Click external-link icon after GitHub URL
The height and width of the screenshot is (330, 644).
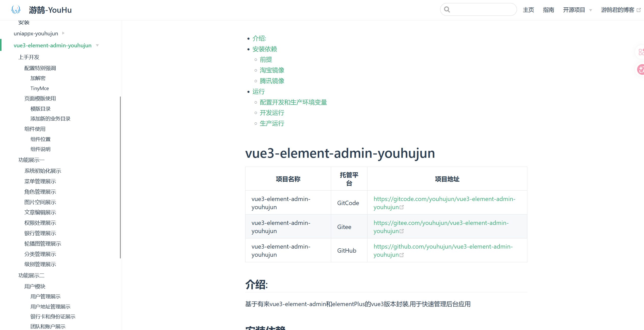point(402,255)
